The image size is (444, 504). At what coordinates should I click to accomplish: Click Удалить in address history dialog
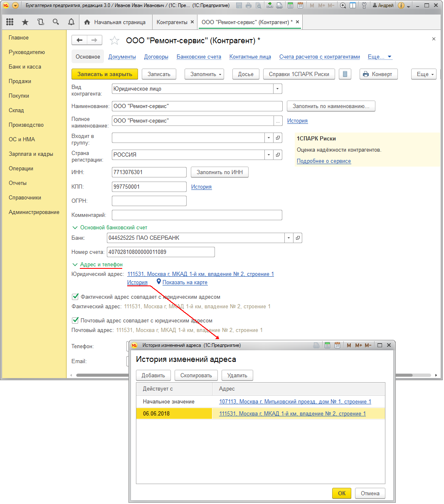click(237, 375)
